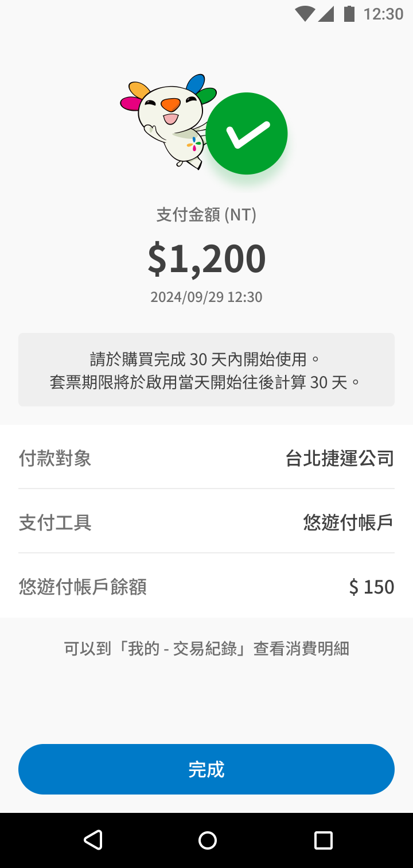Tap the Wi-Fi status icon

click(305, 14)
